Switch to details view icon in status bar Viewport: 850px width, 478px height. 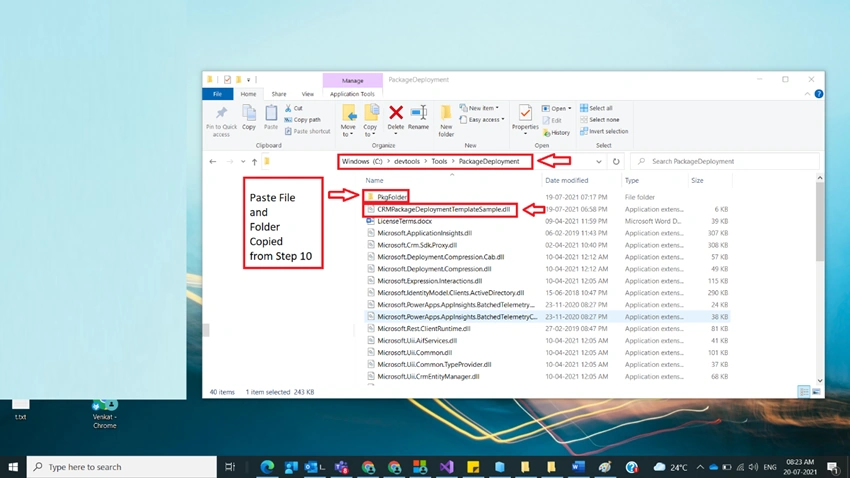(804, 392)
